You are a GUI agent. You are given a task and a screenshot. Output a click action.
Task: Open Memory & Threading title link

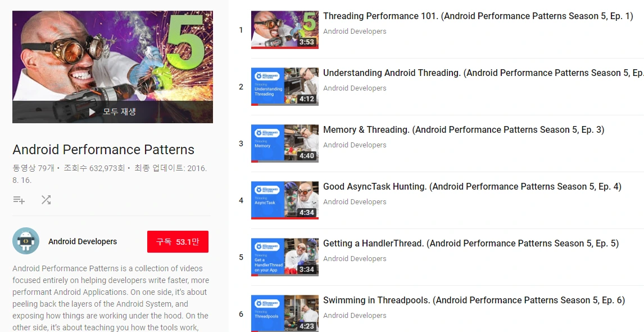point(464,129)
